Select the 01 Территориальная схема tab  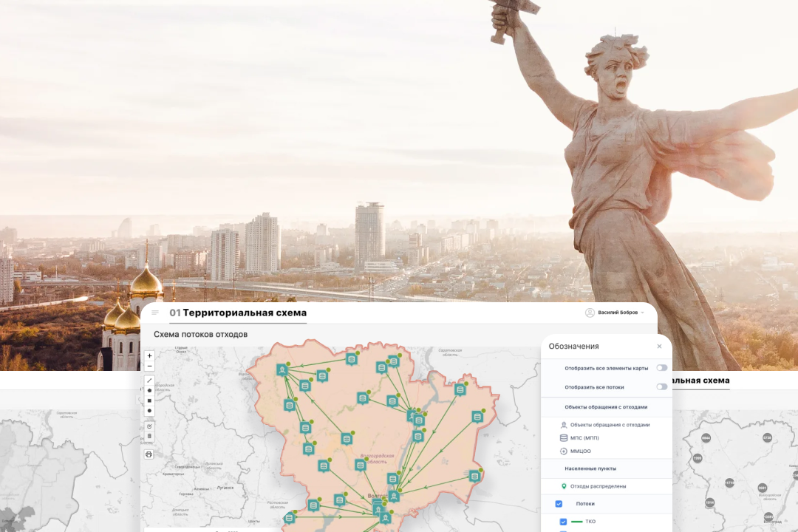point(238,313)
